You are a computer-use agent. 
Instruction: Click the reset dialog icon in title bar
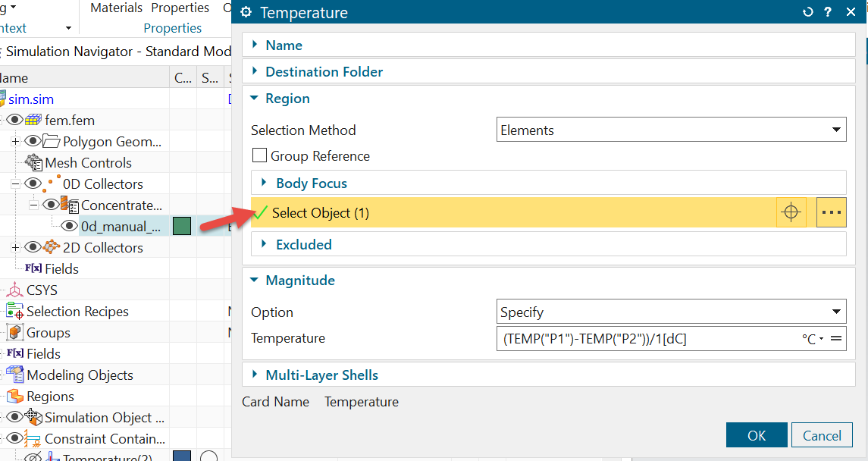[x=808, y=13]
